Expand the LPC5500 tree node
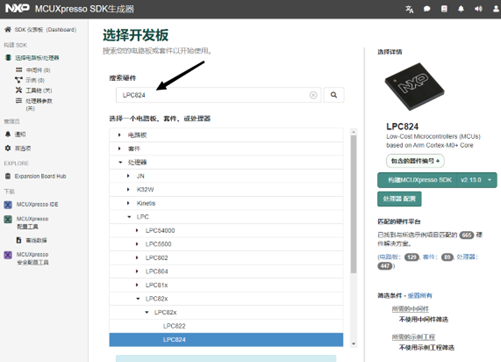Viewport: 501px width, 362px height. (137, 244)
